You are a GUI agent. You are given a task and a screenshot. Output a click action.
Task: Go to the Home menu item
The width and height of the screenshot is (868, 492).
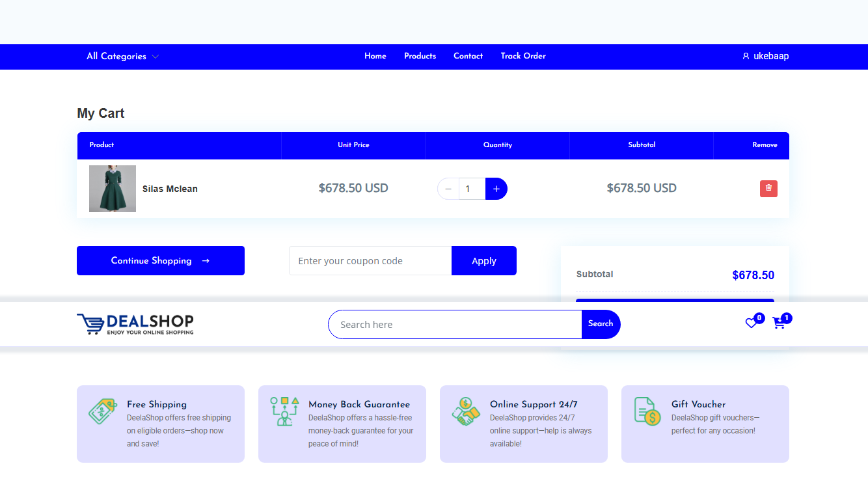(x=375, y=56)
